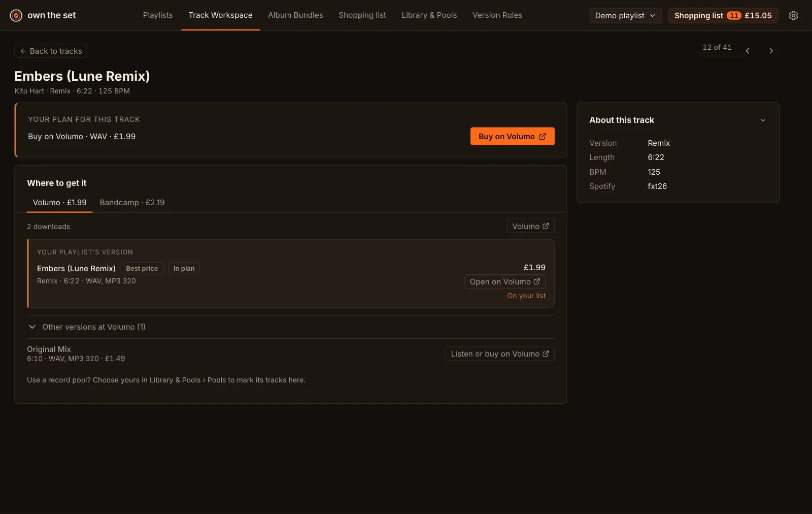Image resolution: width=812 pixels, height=514 pixels.
Task: Click the Kito Hart track subtitle line
Action: [x=72, y=91]
